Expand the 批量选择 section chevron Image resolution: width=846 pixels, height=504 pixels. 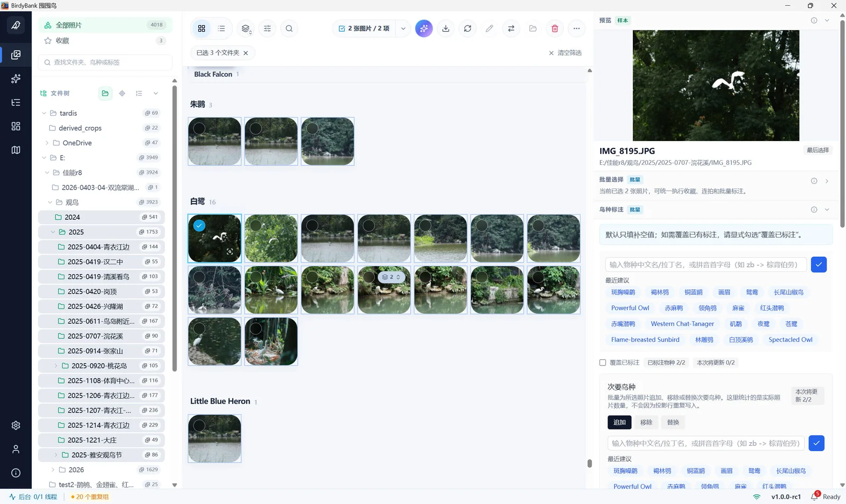pos(827,181)
